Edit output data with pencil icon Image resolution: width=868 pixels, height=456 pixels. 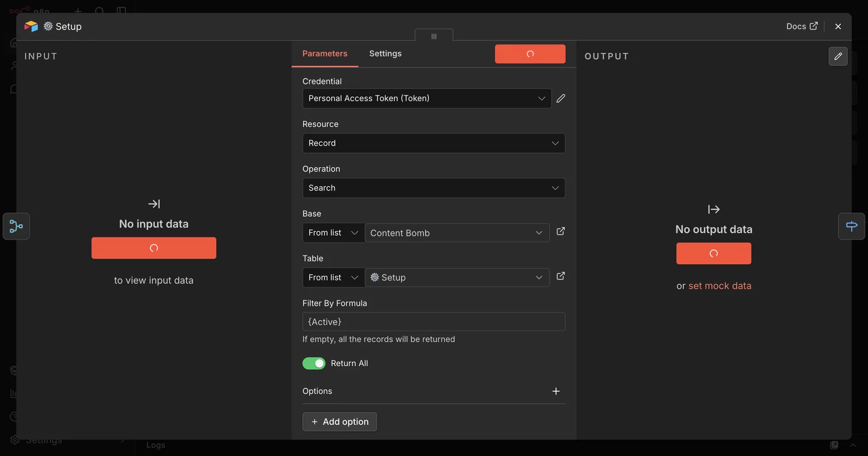coord(838,56)
